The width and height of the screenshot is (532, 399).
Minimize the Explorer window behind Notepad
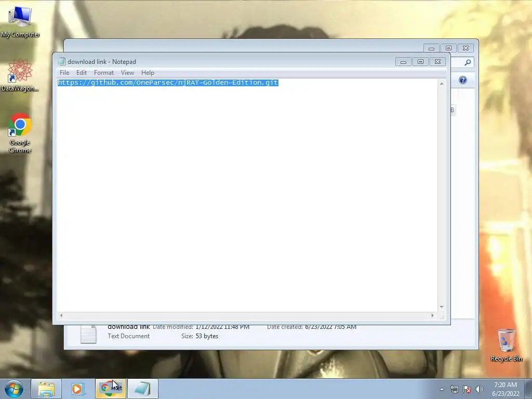(431, 48)
